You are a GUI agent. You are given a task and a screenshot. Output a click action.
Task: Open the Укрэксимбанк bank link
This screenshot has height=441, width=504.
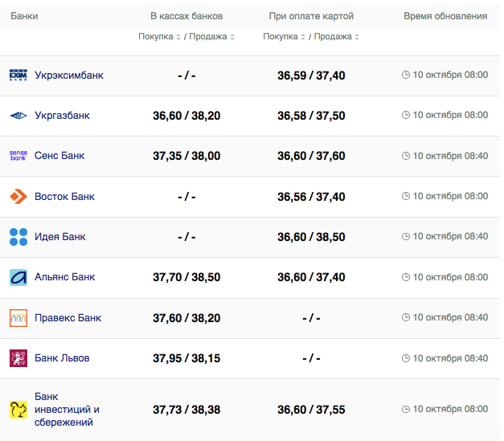[69, 76]
